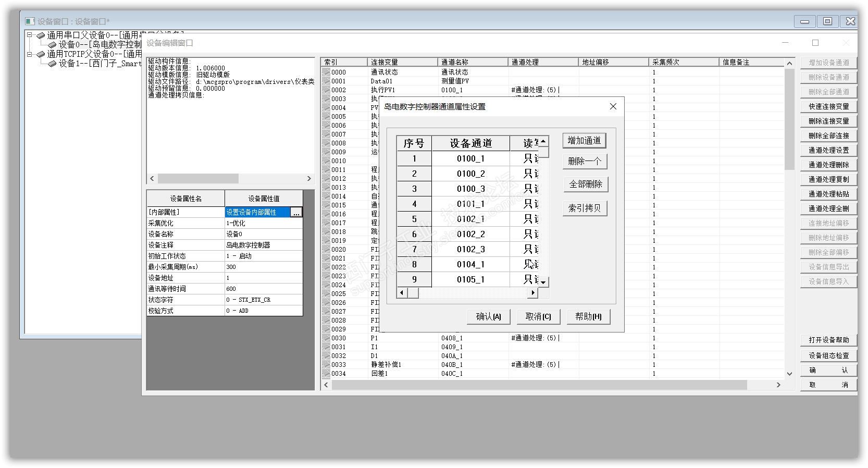Click the 通道处理复制 button
Screen dimensions: 868x468
point(828,179)
